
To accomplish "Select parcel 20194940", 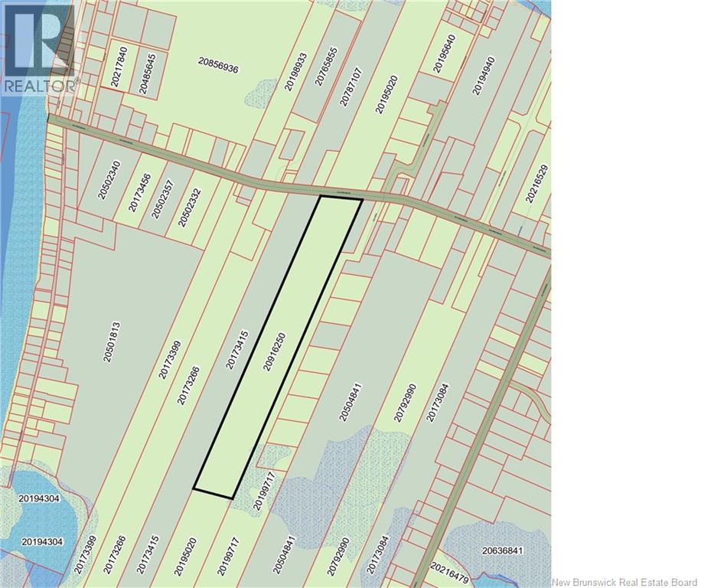I will click(479, 73).
